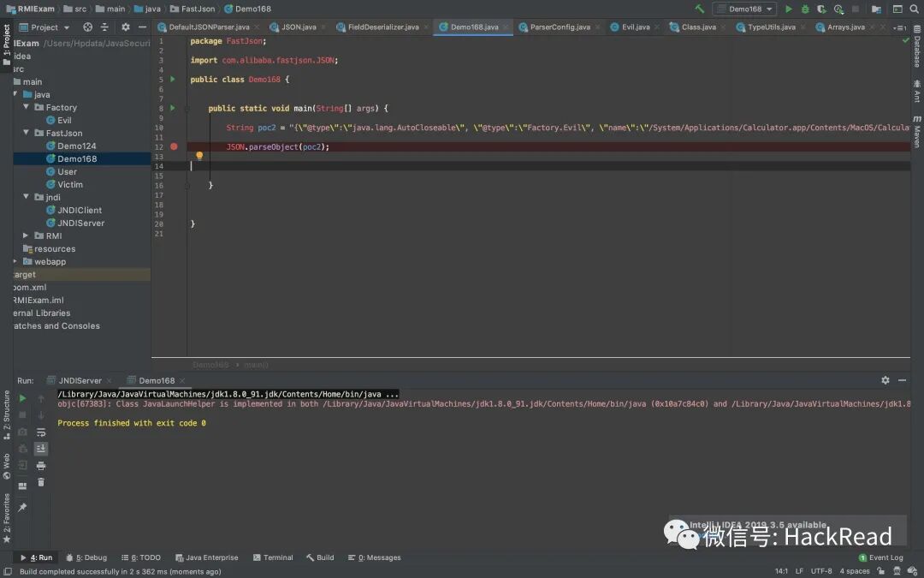Collapse the Factory folder in project tree
This screenshot has width=924, height=578.
pyautogui.click(x=26, y=107)
